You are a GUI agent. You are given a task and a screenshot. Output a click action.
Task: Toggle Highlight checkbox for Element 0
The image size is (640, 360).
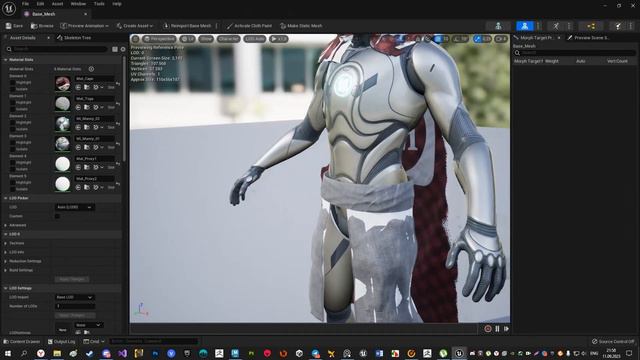[x=12, y=82]
